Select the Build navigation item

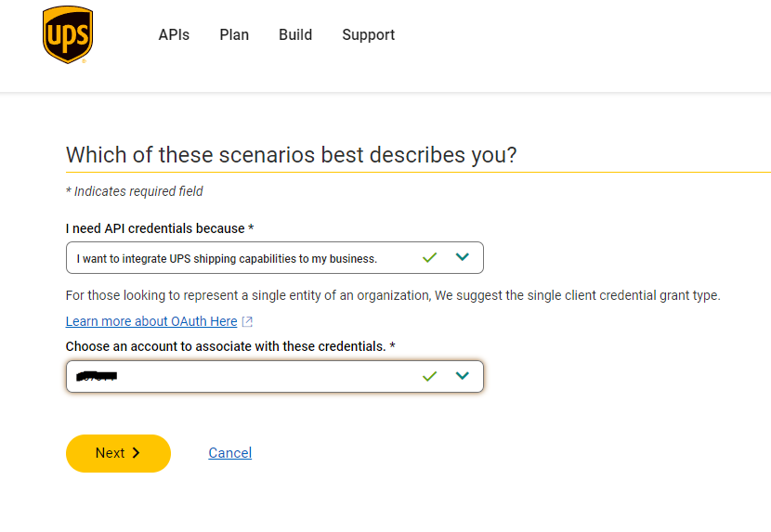coord(295,35)
